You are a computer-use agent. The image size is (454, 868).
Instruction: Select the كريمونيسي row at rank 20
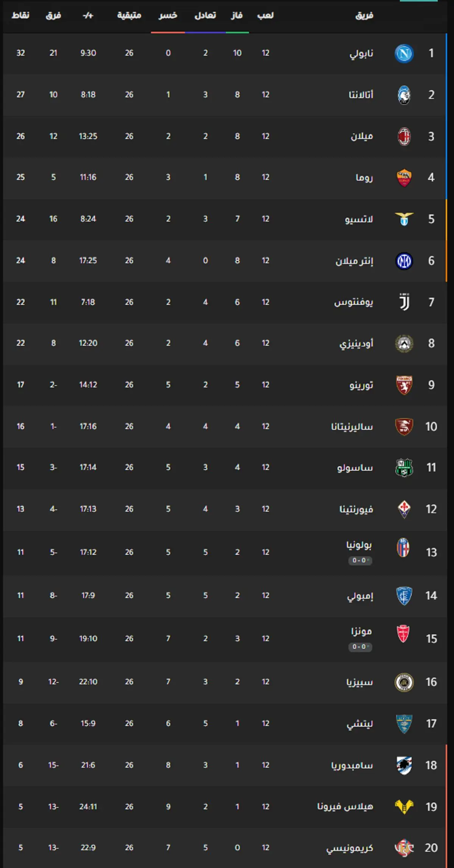point(225,848)
